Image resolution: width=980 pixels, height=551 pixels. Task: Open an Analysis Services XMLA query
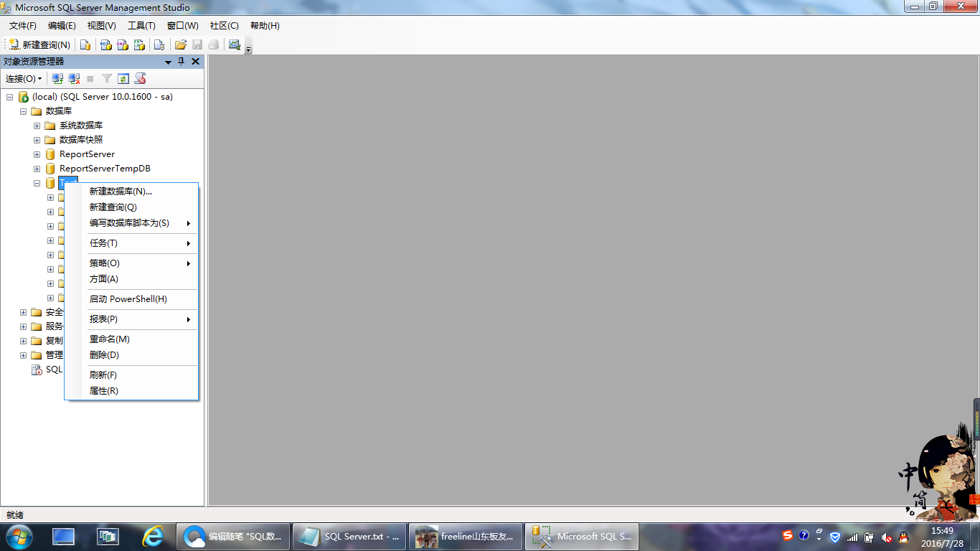(x=140, y=44)
